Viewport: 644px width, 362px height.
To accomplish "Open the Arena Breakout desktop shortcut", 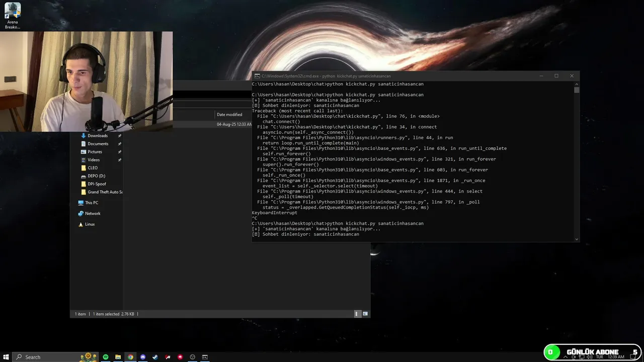I will tap(12, 16).
